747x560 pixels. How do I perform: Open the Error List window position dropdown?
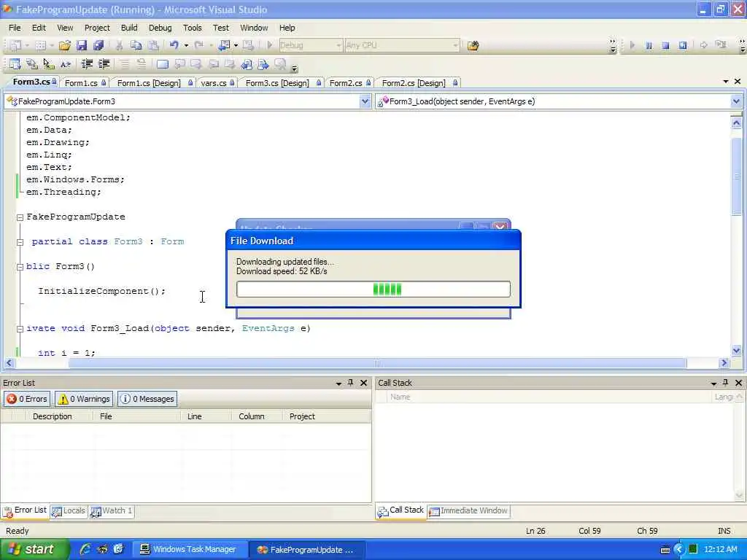tap(338, 383)
